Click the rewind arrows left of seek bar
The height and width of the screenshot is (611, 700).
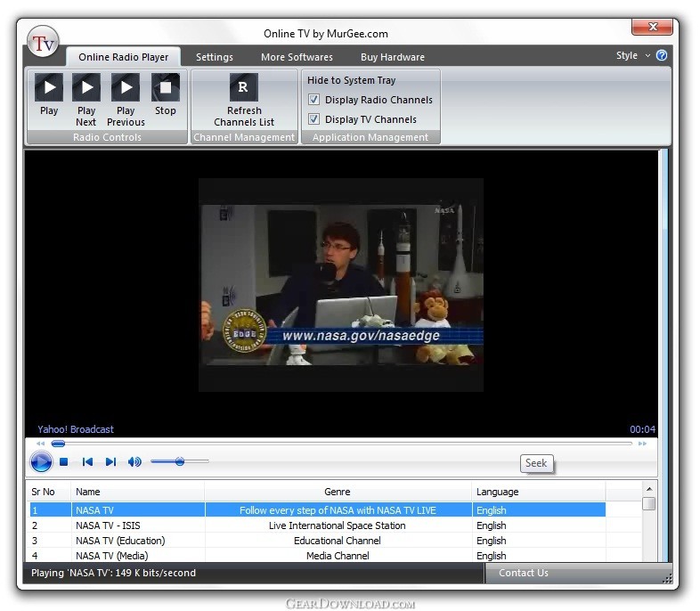[x=41, y=444]
